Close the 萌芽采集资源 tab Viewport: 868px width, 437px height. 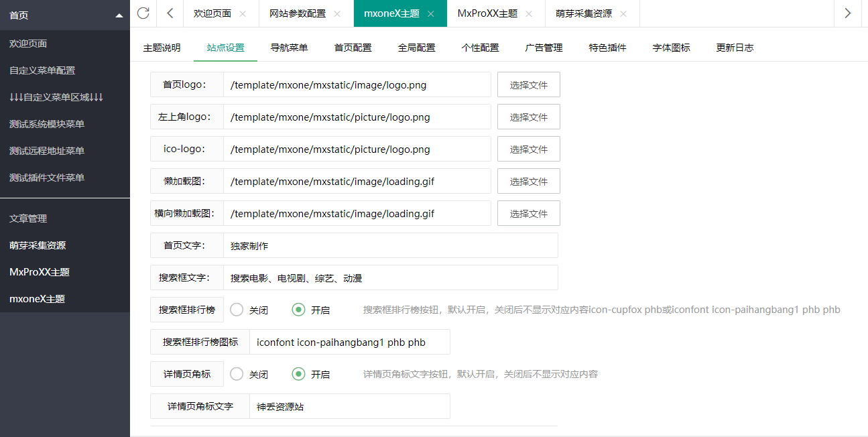pos(622,13)
